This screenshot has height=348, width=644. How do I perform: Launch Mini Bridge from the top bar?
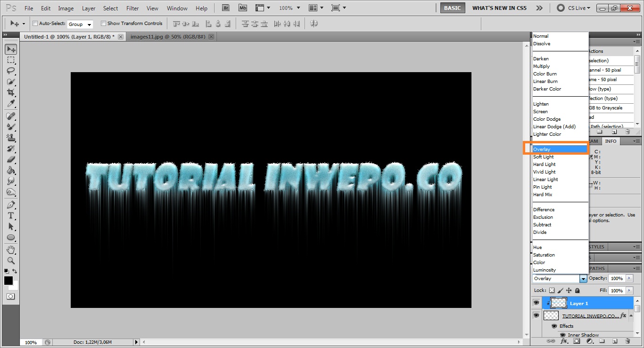tap(243, 8)
